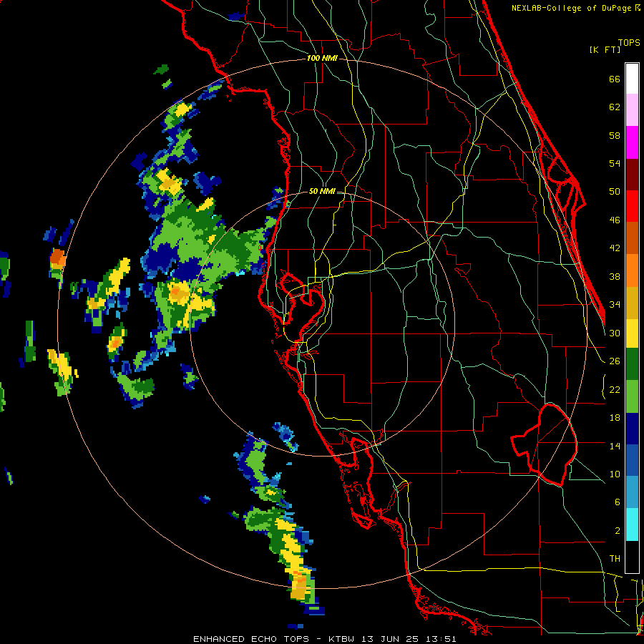The height and width of the screenshot is (644, 644).
Task: Click the 18 legend value
Action: point(615,418)
